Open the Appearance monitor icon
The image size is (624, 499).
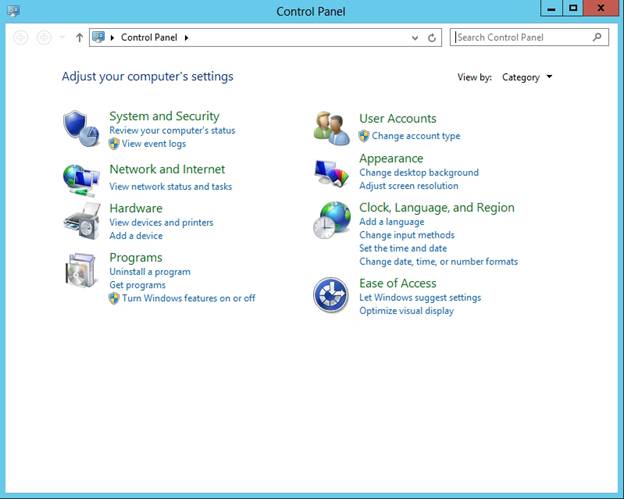tap(331, 173)
